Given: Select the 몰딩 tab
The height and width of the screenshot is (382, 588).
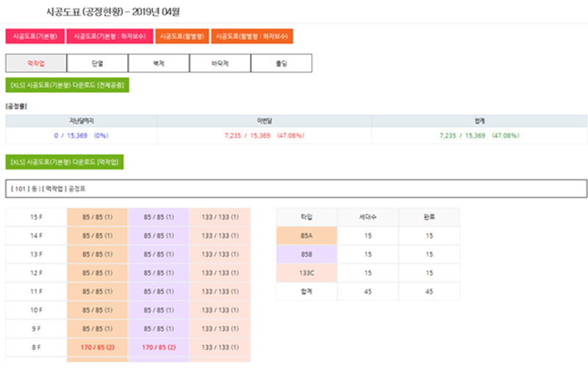Looking at the screenshot, I should click(281, 64).
